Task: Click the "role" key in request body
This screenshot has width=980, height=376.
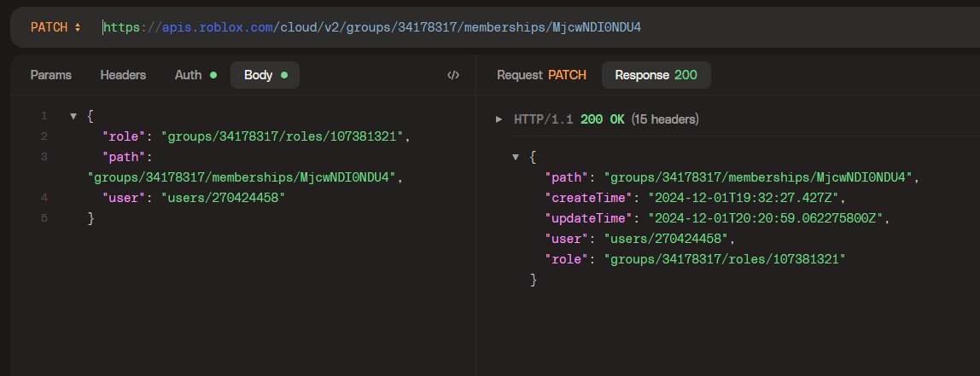Action: click(x=125, y=136)
